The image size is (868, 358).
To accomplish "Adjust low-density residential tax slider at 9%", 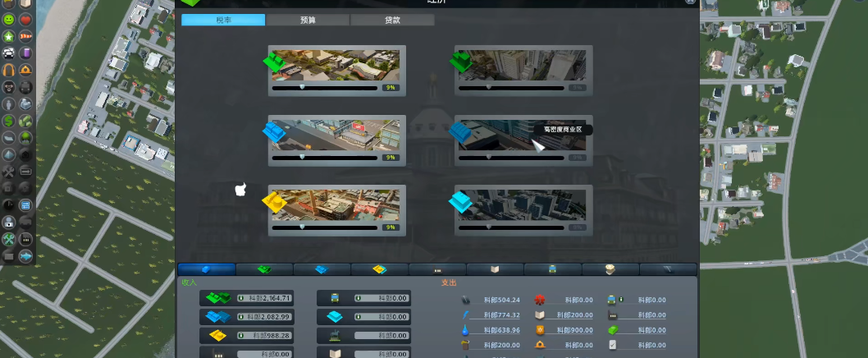I will tap(325, 88).
